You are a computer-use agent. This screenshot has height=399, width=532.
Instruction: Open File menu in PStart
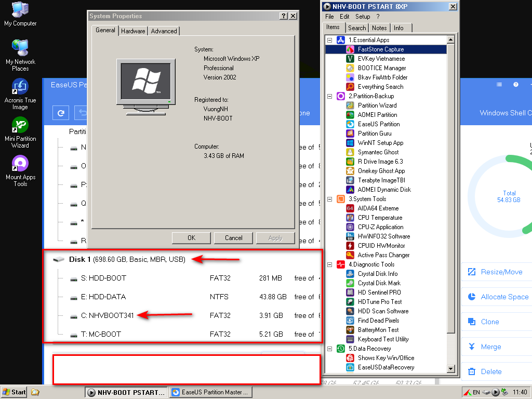[x=329, y=17]
